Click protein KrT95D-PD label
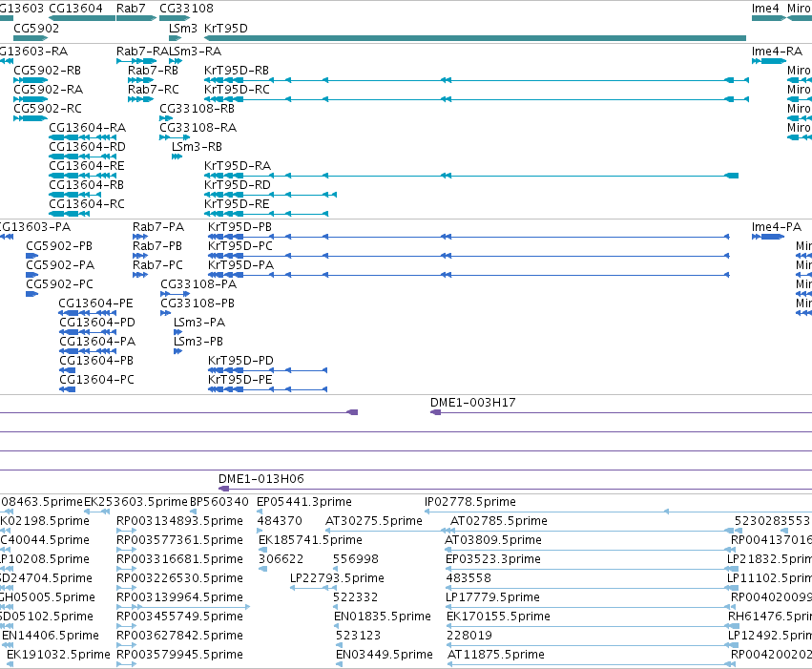Viewport: 812px width, 669px height. (x=240, y=361)
